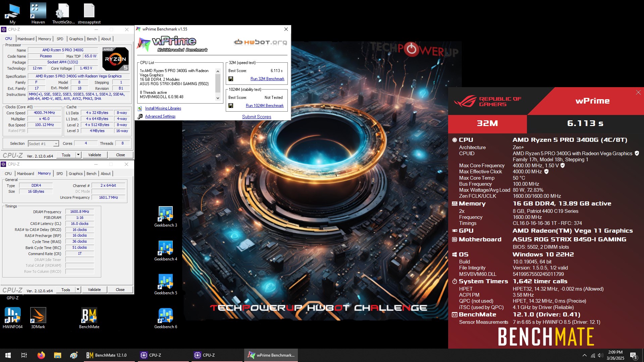The height and width of the screenshot is (362, 644).
Task: Open Bench tab in upper CPU-Z
Action: (x=92, y=39)
